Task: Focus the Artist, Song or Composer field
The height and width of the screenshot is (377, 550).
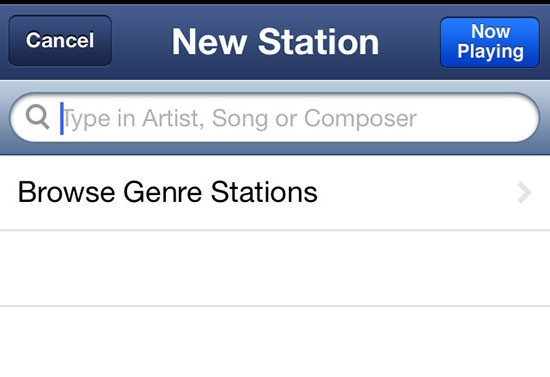Action: click(x=275, y=117)
